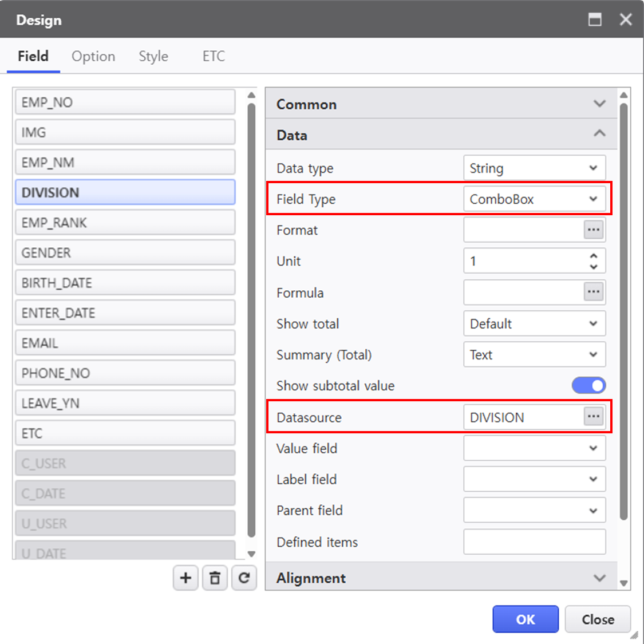Click properties panel scrollbar up arrow
This screenshot has height=644, width=644.
click(x=623, y=95)
